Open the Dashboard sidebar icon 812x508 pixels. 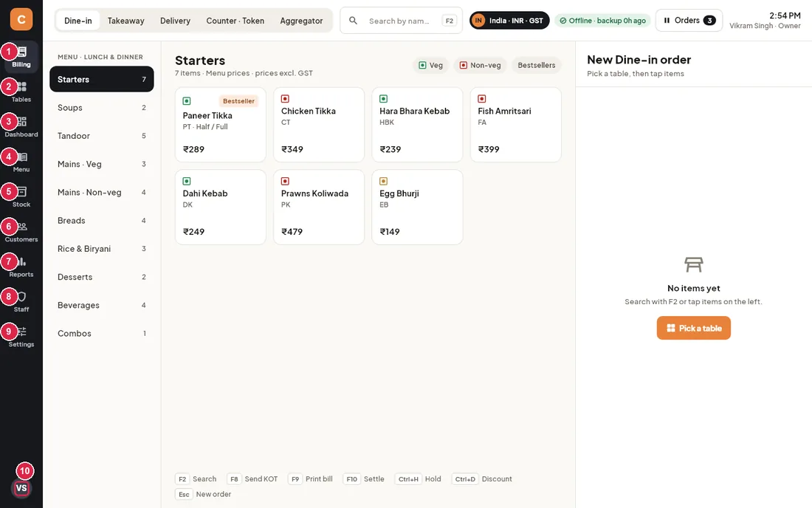(21, 126)
